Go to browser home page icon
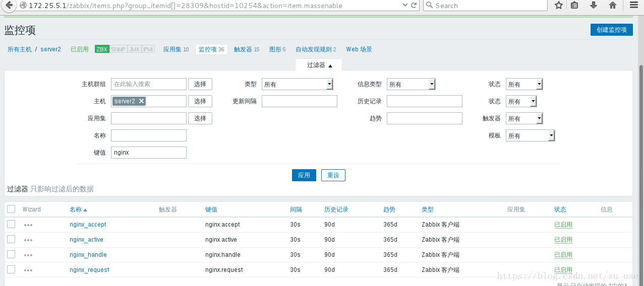The height and width of the screenshot is (286, 644). 613,5
